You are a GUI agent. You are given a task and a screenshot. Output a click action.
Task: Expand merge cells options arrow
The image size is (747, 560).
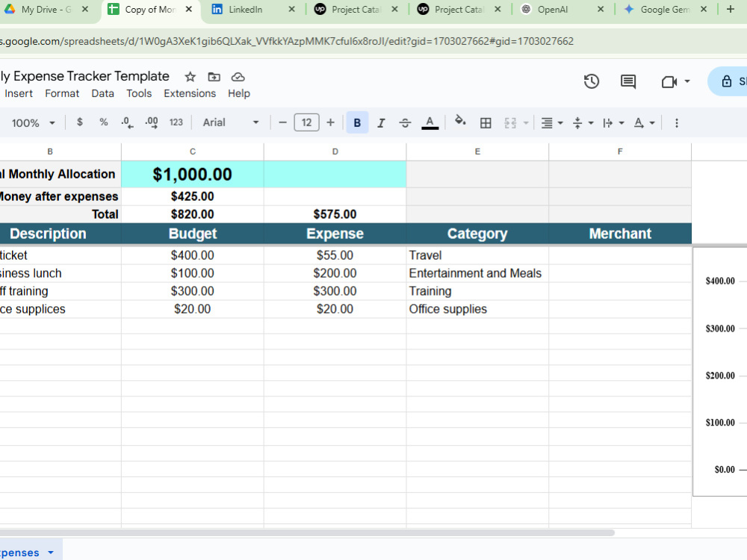(526, 123)
